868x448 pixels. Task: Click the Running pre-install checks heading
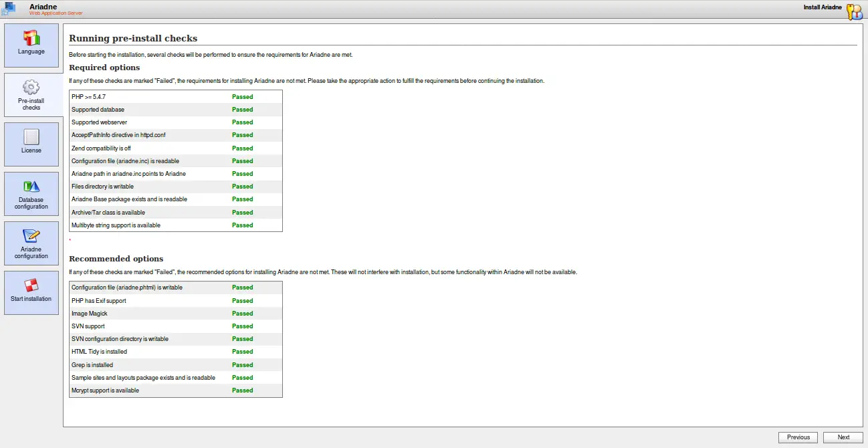133,39
